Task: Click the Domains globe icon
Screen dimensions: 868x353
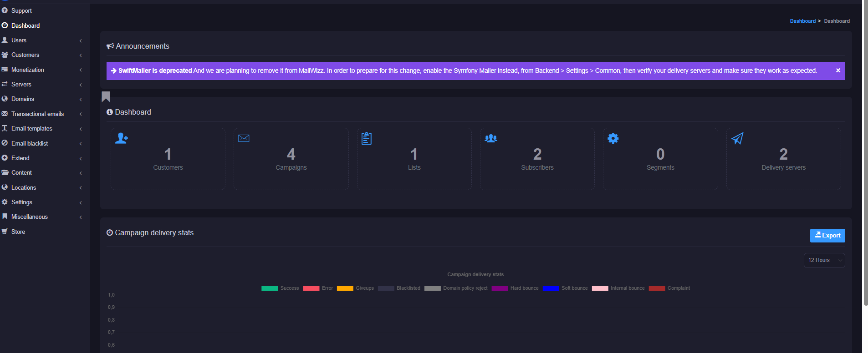Action: coord(5,99)
